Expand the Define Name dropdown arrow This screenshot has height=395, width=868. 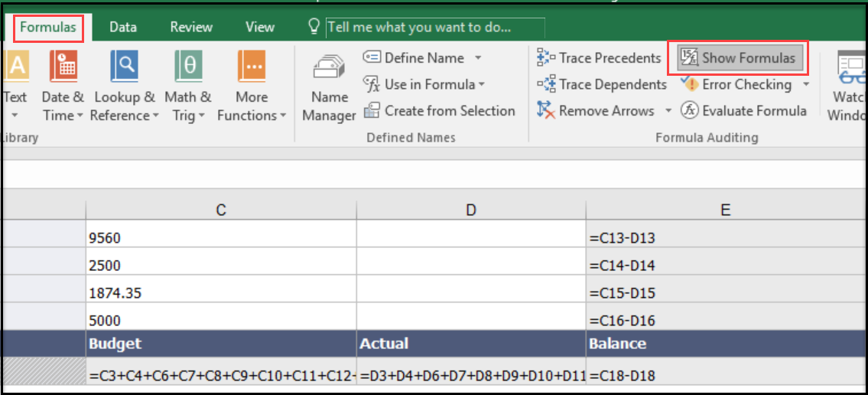coord(478,57)
